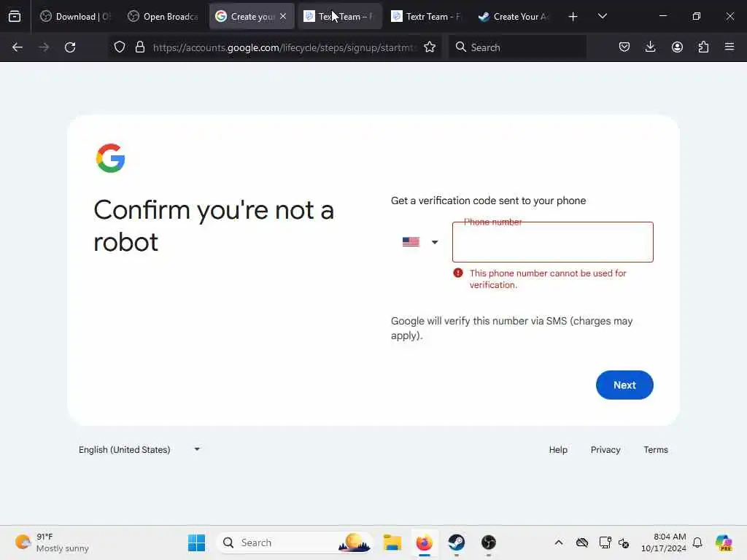This screenshot has height=560, width=747.
Task: Minimize the Firefox window
Action: [662, 16]
